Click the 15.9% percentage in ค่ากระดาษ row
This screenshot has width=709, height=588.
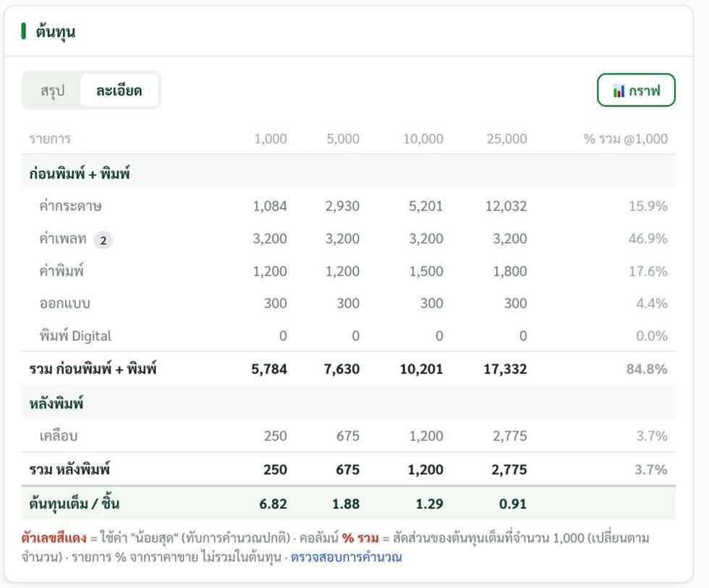(x=648, y=206)
